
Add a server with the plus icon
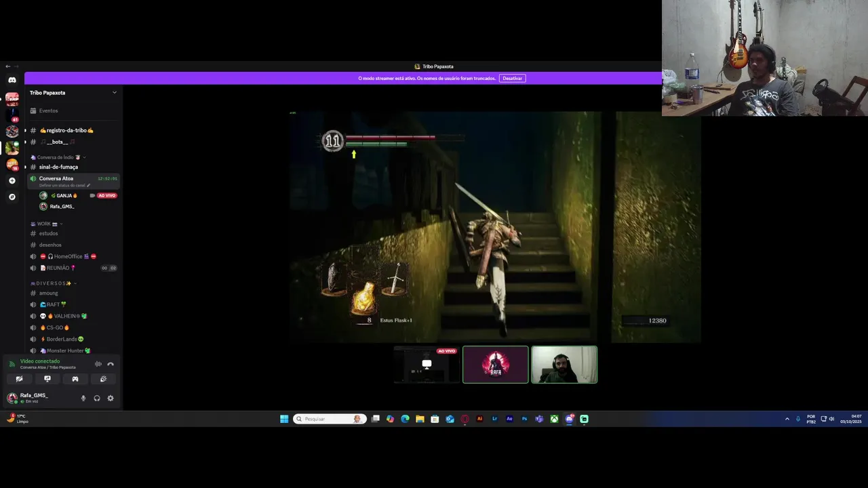(12, 181)
